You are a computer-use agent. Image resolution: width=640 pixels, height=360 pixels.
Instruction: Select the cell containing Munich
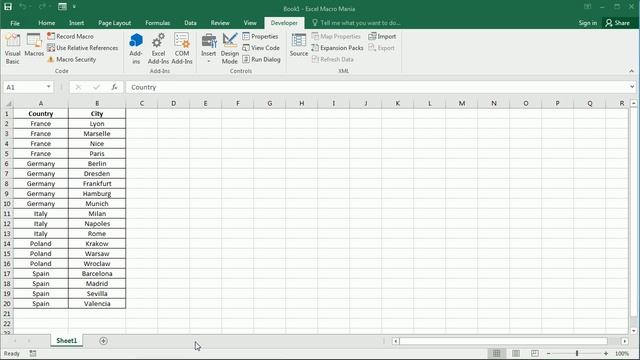pyautogui.click(x=97, y=204)
